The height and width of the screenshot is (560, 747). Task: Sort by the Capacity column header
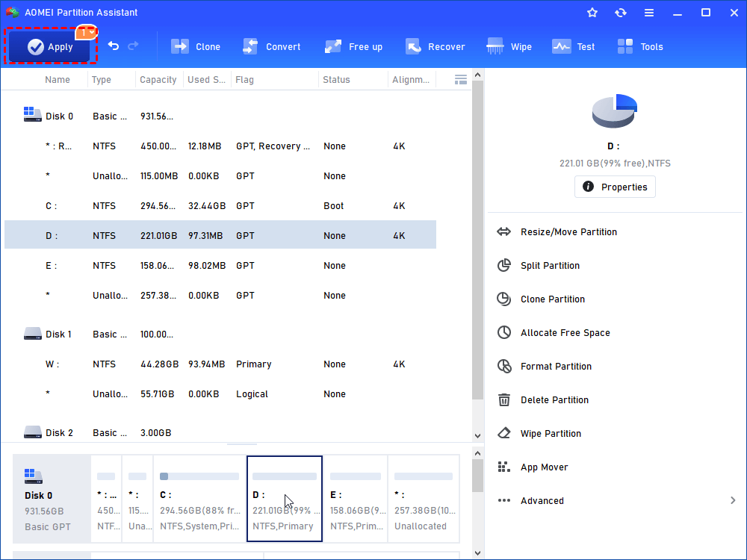coord(158,80)
